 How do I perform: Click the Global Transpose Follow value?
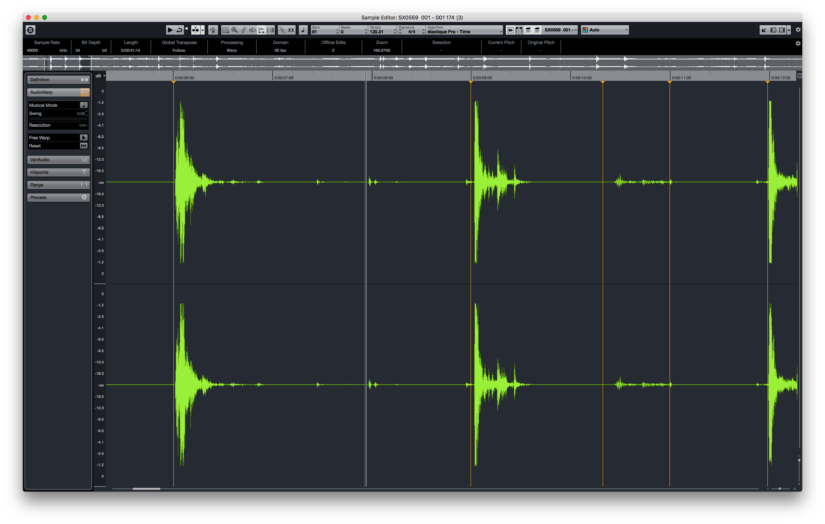click(x=179, y=51)
